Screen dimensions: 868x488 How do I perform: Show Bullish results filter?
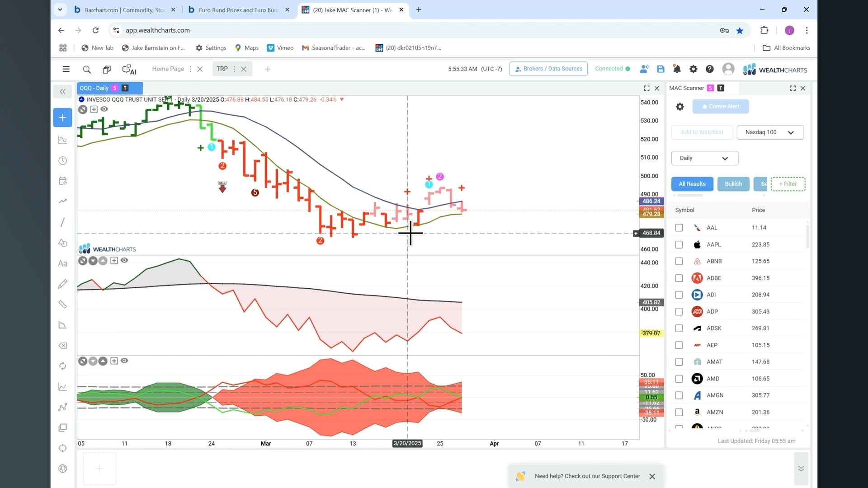(x=733, y=184)
